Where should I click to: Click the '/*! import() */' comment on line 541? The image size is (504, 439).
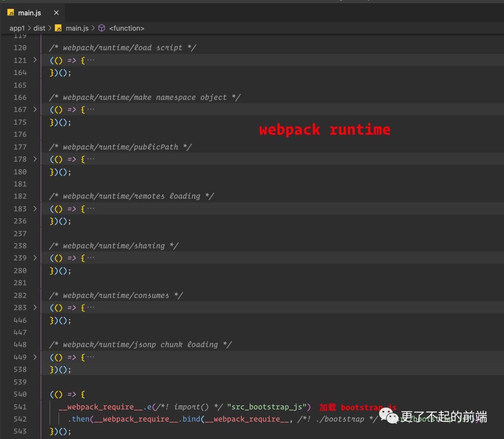pyautogui.click(x=189, y=407)
